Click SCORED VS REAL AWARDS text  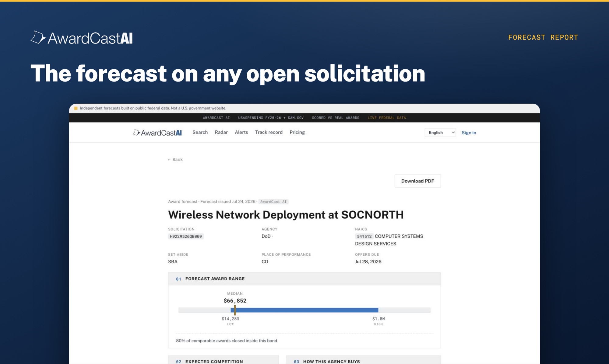tap(336, 118)
